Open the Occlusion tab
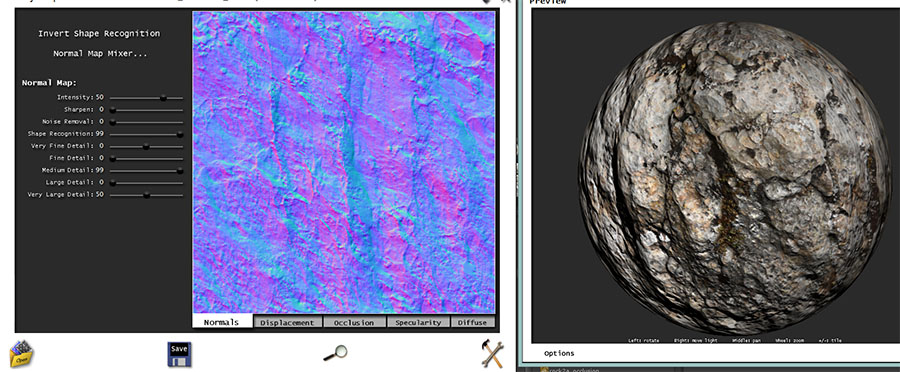 [x=354, y=323]
